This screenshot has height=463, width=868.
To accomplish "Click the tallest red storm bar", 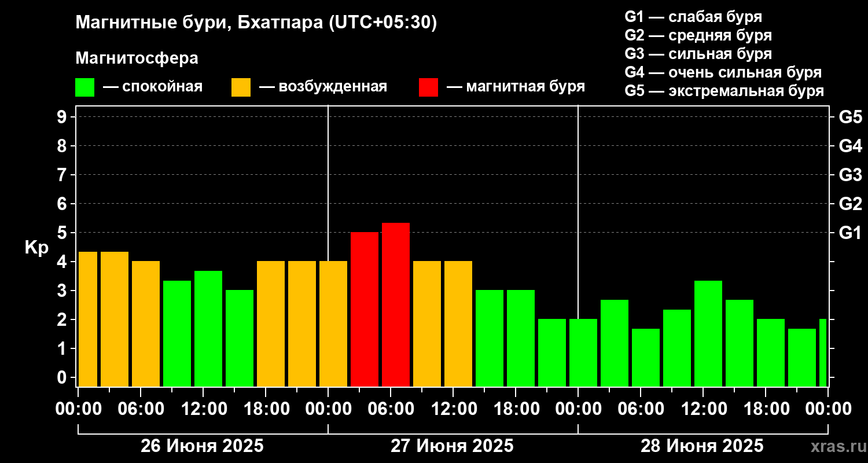I will pyautogui.click(x=396, y=304).
